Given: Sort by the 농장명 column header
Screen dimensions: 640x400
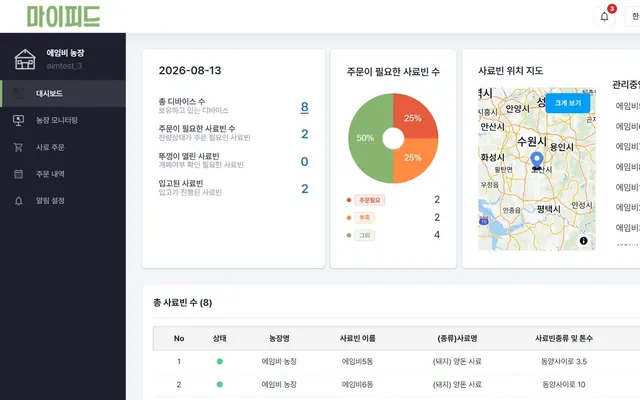Looking at the screenshot, I should click(279, 338).
